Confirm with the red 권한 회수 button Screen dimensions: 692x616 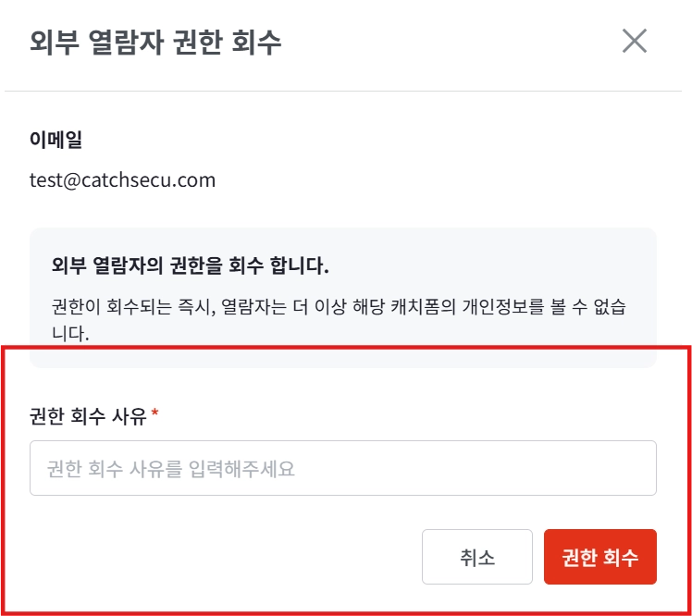click(x=599, y=557)
